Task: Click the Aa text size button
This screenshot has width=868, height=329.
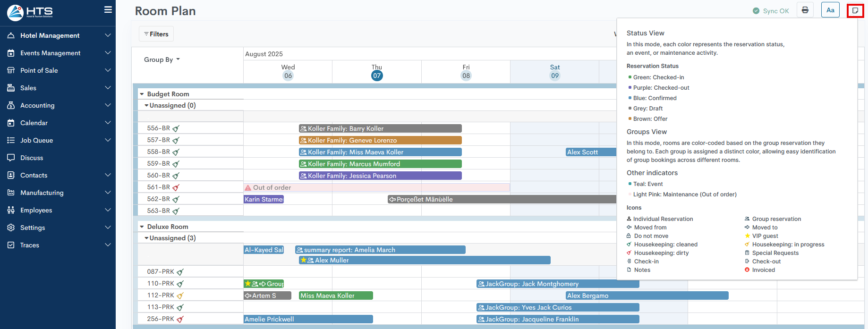Action: coord(830,10)
